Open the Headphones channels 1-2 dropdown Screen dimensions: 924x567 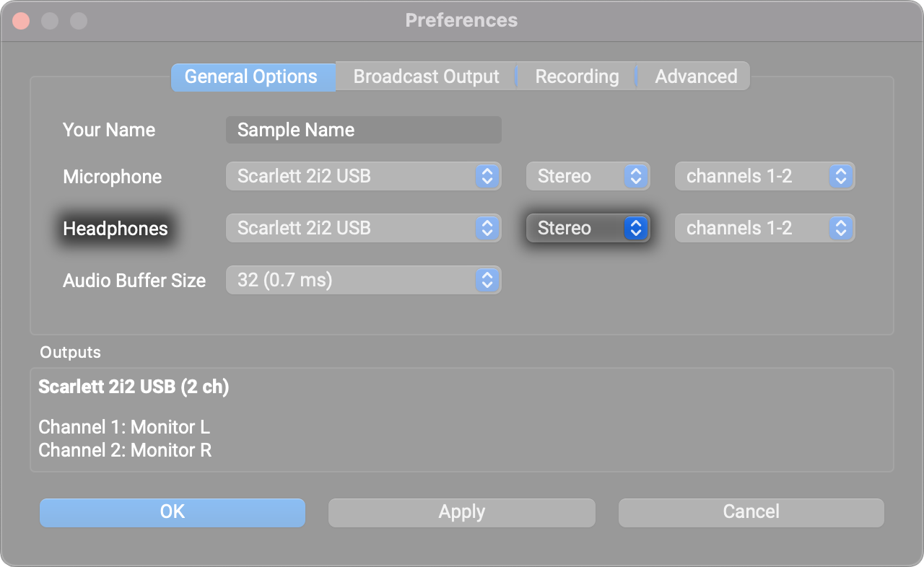coord(764,229)
